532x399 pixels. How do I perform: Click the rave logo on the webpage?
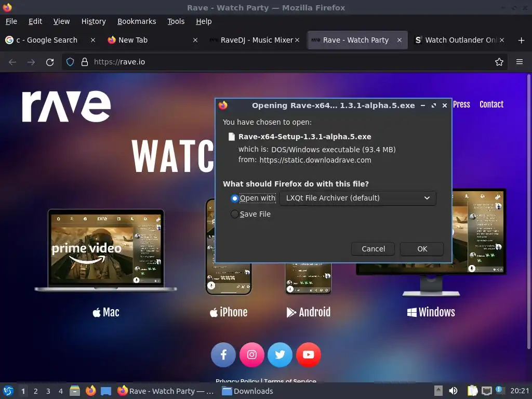[66, 106]
